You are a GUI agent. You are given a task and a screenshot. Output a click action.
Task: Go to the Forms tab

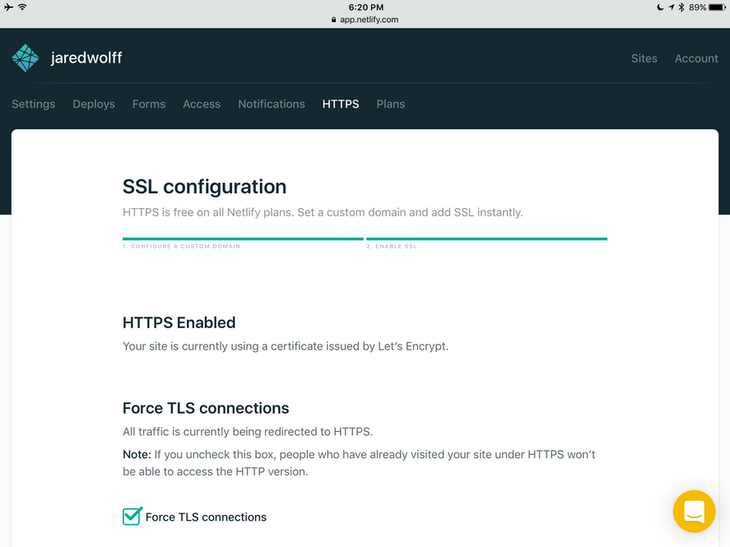click(x=149, y=104)
